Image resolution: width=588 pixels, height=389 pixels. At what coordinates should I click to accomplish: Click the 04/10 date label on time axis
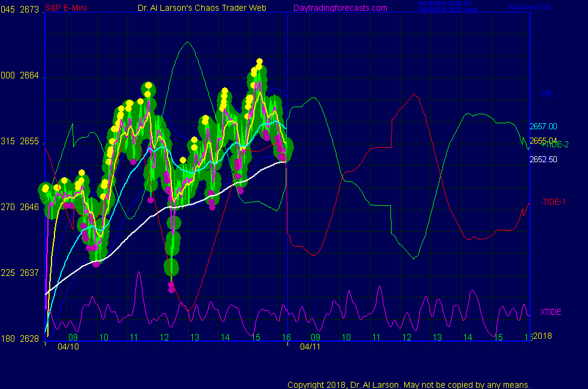click(x=68, y=346)
